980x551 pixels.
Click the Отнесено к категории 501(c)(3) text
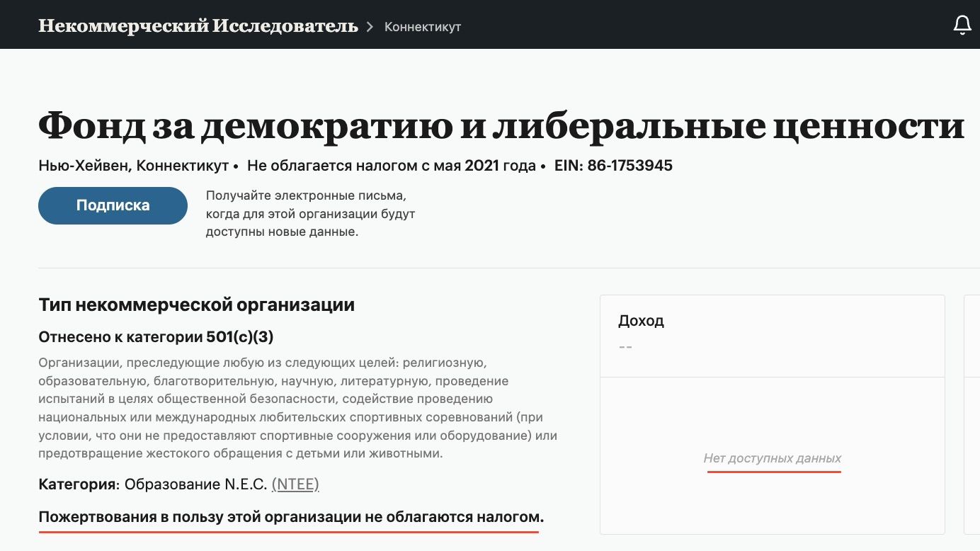tap(156, 336)
